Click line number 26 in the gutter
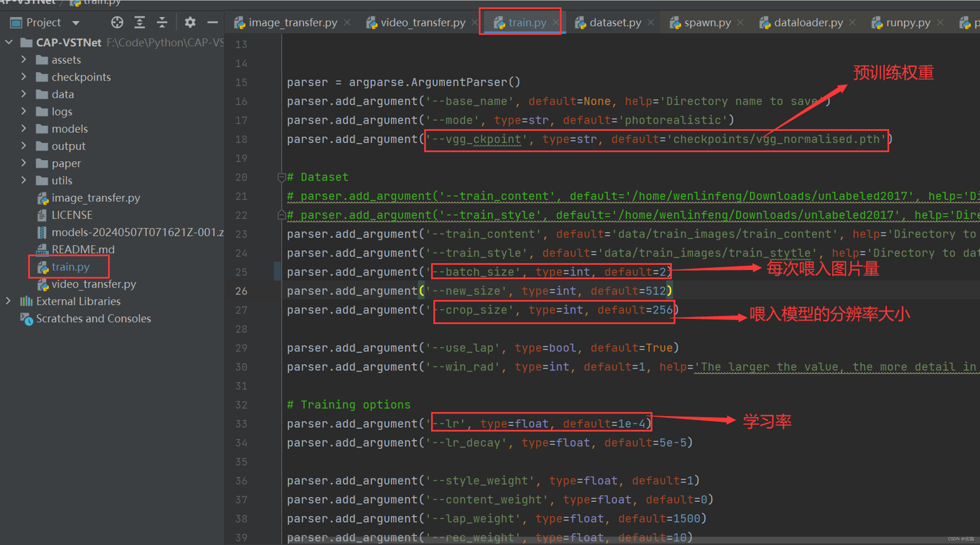This screenshot has height=545, width=980. pyautogui.click(x=241, y=291)
